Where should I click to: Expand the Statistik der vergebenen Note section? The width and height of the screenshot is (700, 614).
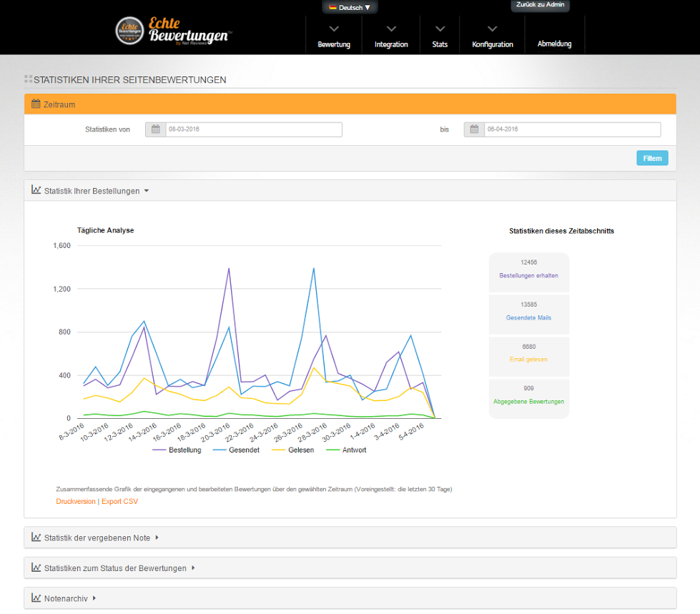click(157, 538)
